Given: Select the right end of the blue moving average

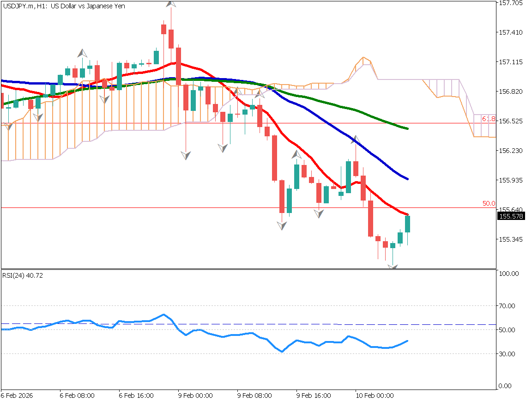Looking at the screenshot, I should tap(407, 179).
